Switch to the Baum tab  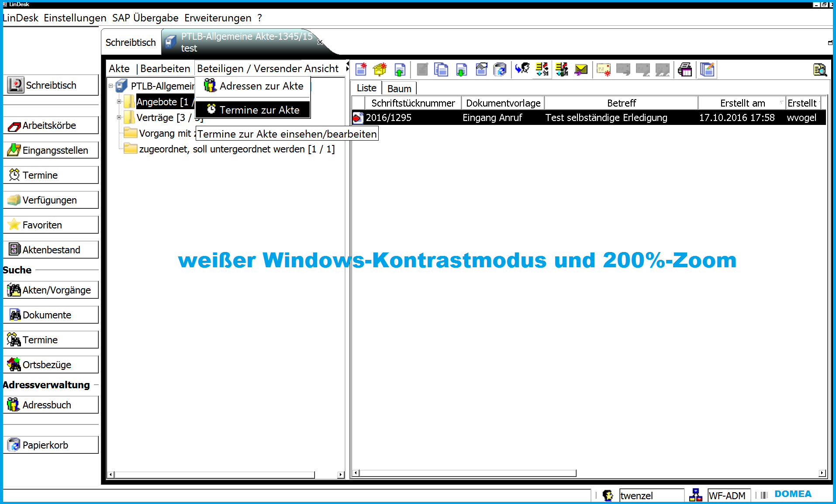click(399, 89)
